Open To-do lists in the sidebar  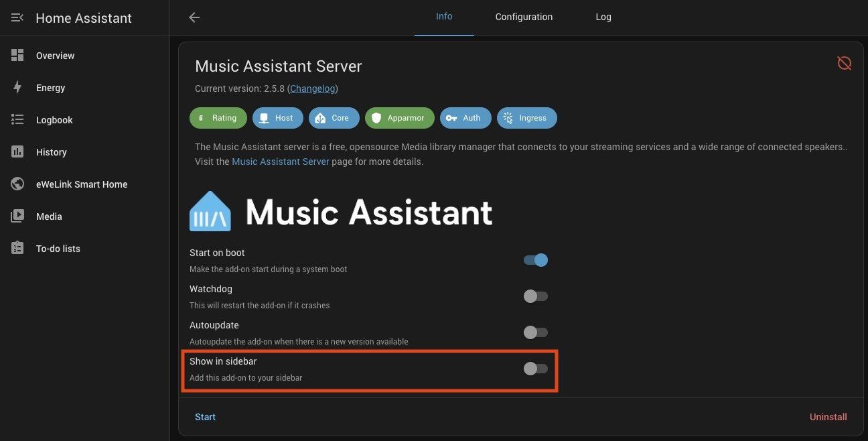tap(84, 249)
